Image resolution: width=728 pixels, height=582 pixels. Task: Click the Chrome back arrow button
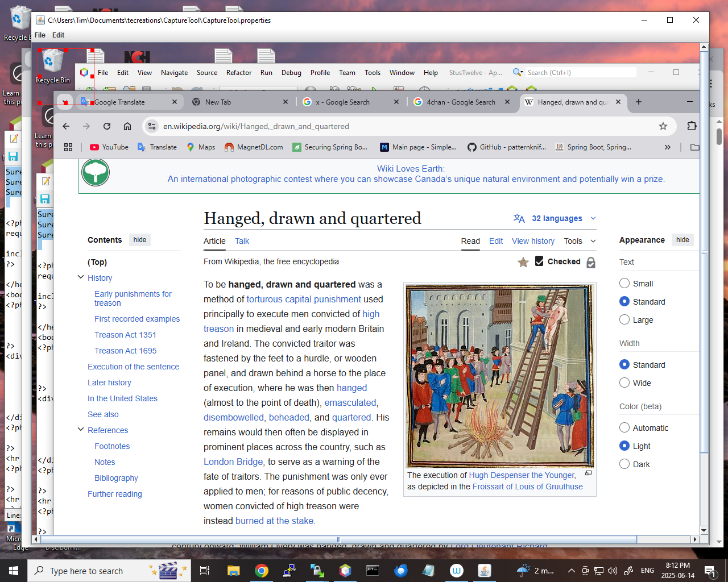click(x=66, y=126)
